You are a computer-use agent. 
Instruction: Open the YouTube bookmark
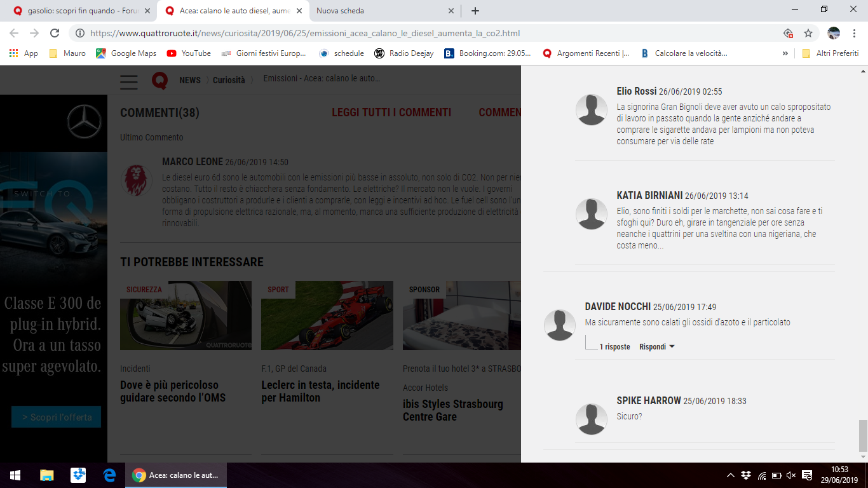[189, 53]
